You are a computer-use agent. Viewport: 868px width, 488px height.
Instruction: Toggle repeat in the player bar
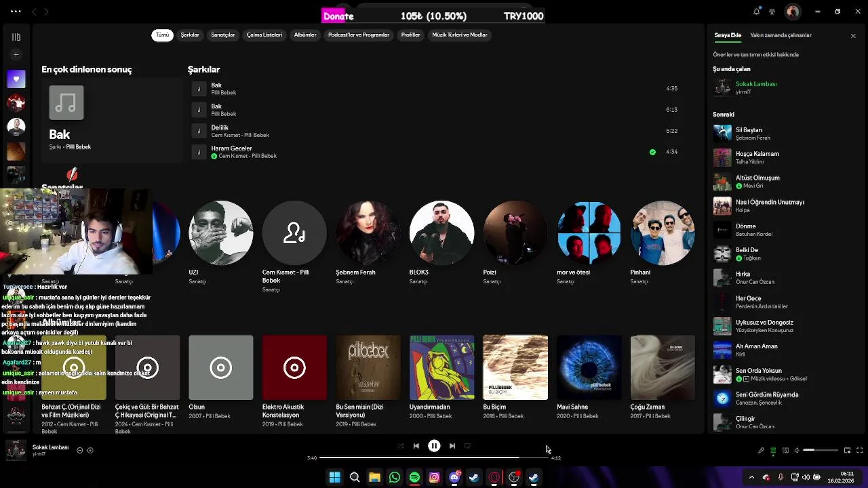pos(467,446)
